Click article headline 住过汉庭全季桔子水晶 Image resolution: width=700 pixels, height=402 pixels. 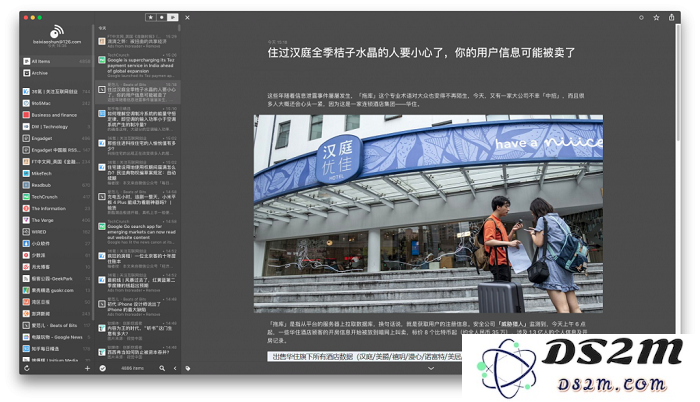coord(421,53)
